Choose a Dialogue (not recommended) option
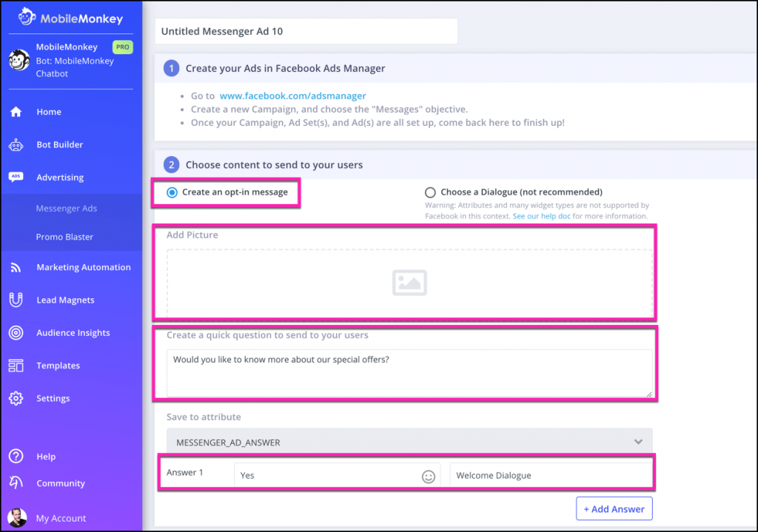758x532 pixels. (430, 192)
